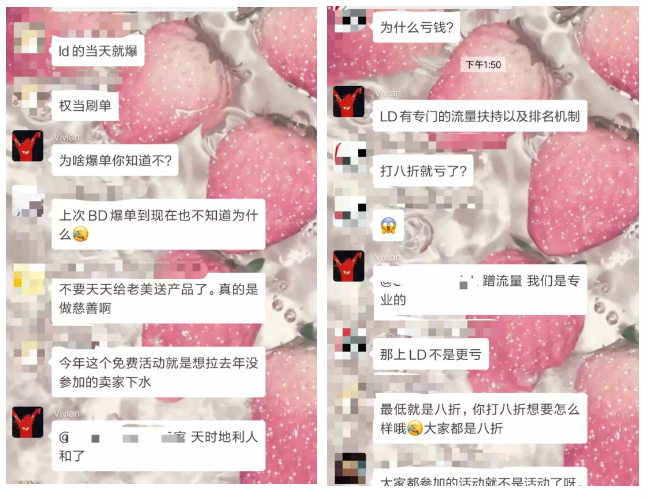
Task: Select the 那上LD不是更亏 message bubble
Action: point(431,354)
